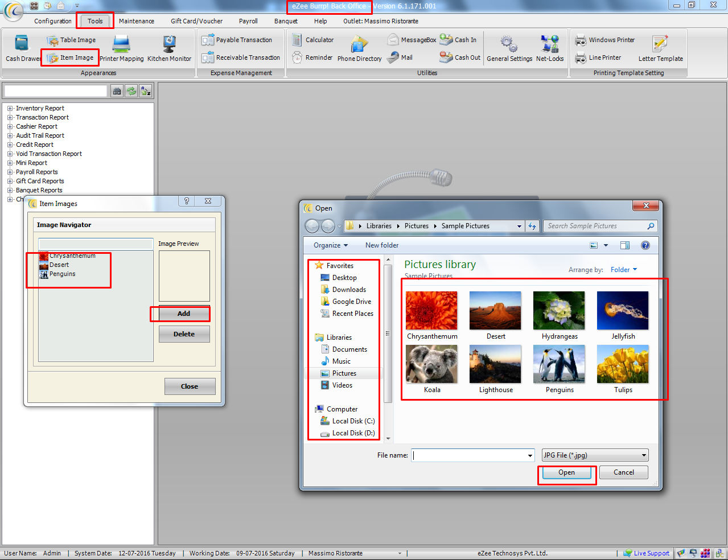Open the Maintenance menu
The image size is (728, 560).
coord(137,21)
